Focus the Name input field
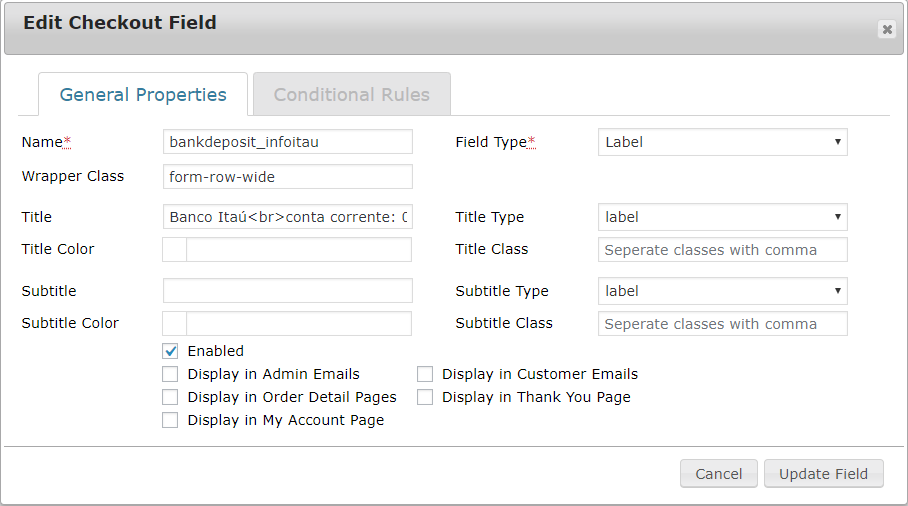The image size is (908, 506). pos(287,142)
